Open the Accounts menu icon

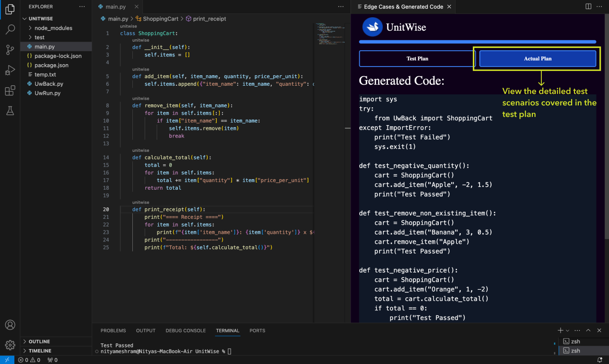pos(10,325)
